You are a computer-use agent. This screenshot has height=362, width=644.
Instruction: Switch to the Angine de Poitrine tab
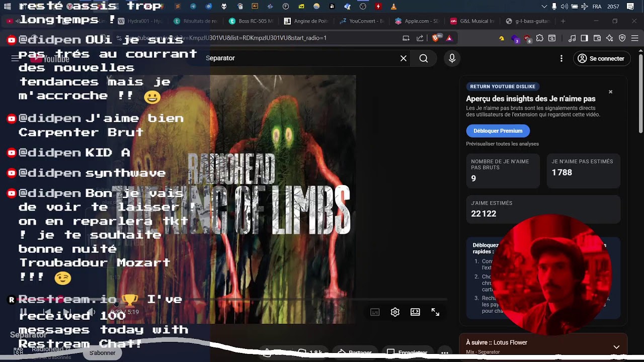click(306, 21)
